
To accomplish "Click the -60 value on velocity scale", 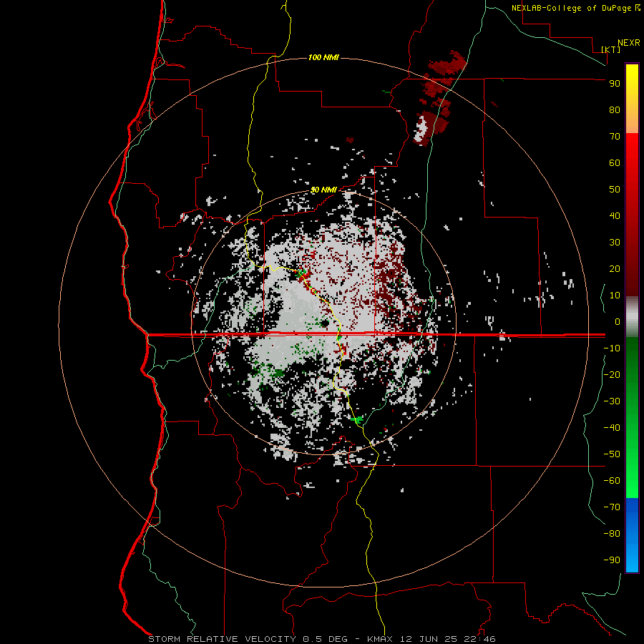I will pos(612,481).
